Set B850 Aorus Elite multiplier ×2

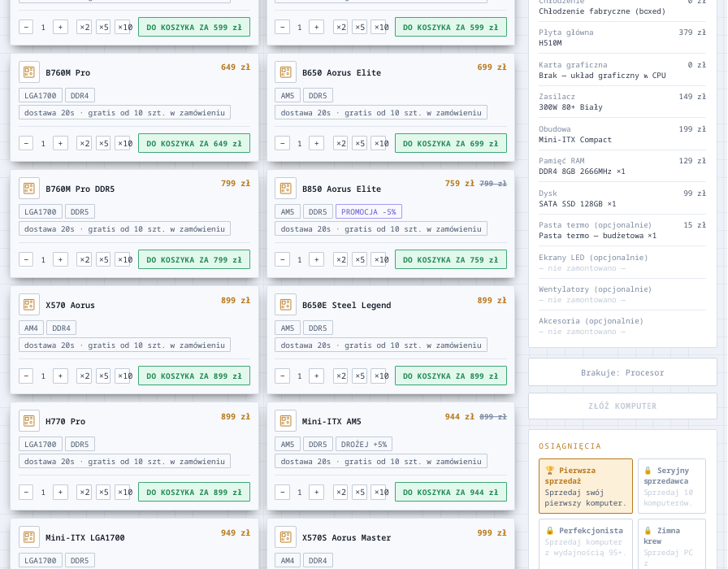(341, 259)
